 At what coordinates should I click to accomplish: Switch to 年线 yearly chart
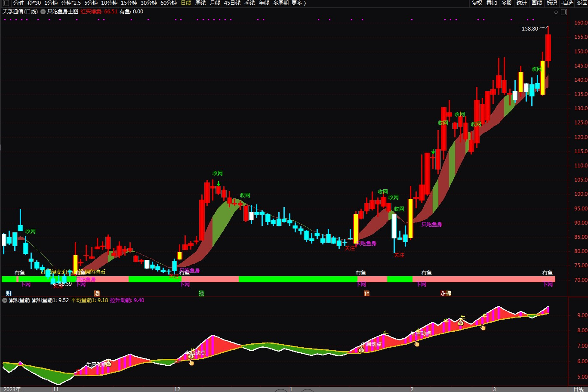pos(264,3)
